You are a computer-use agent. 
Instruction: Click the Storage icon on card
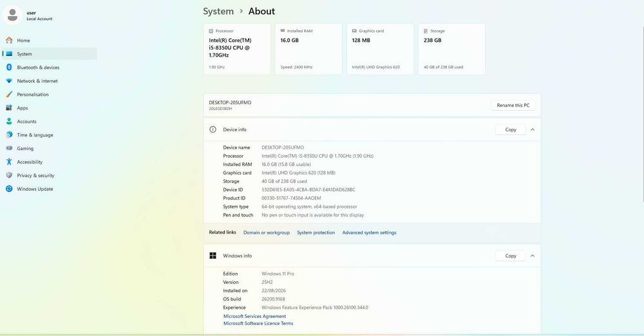[x=426, y=31]
